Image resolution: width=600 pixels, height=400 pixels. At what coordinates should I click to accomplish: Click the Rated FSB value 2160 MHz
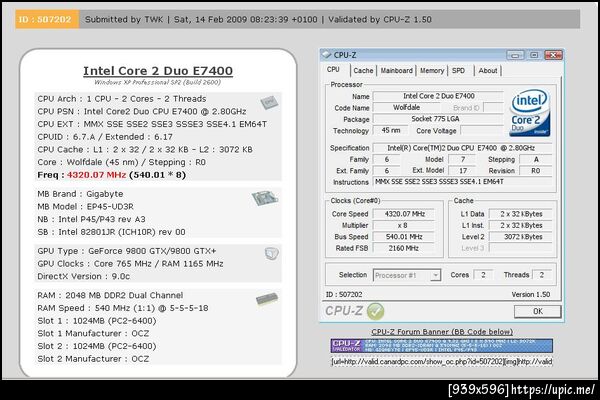404,248
